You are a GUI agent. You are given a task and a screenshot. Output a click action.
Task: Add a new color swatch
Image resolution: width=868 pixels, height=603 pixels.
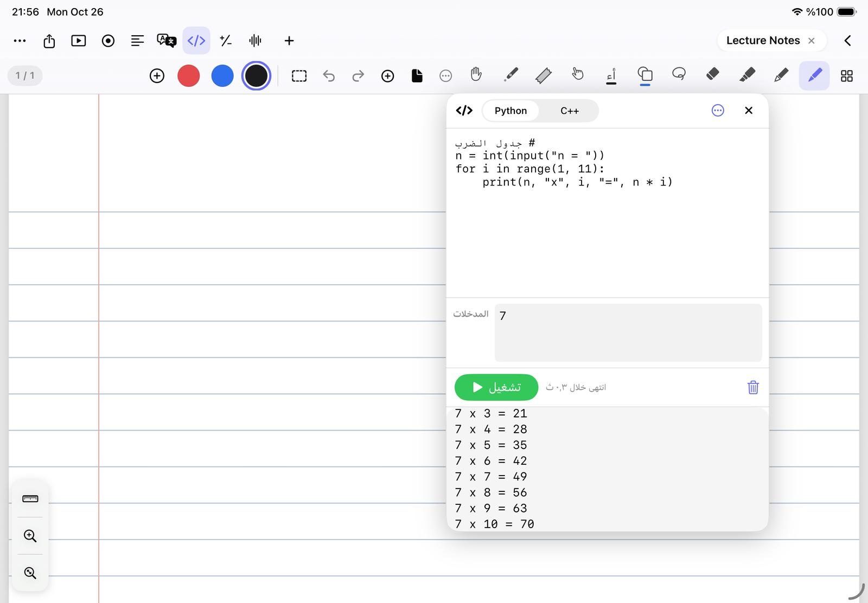(157, 76)
